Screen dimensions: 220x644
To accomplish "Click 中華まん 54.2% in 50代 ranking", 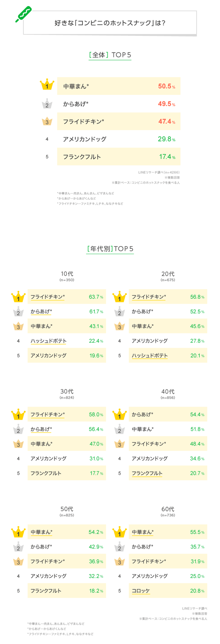I will click(67, 532).
